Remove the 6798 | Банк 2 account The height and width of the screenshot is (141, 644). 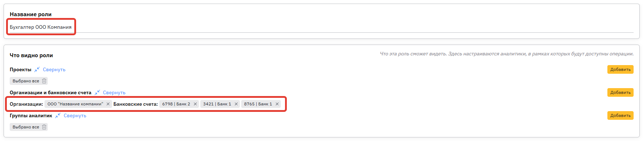tap(195, 104)
